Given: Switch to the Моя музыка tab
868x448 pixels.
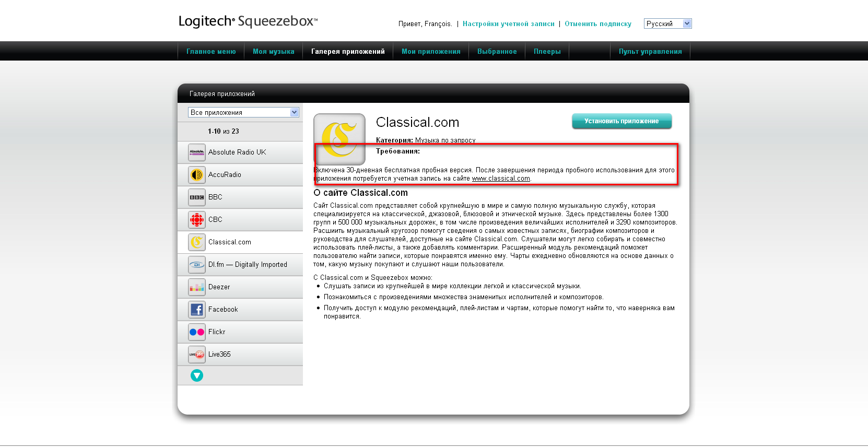Looking at the screenshot, I should point(273,52).
